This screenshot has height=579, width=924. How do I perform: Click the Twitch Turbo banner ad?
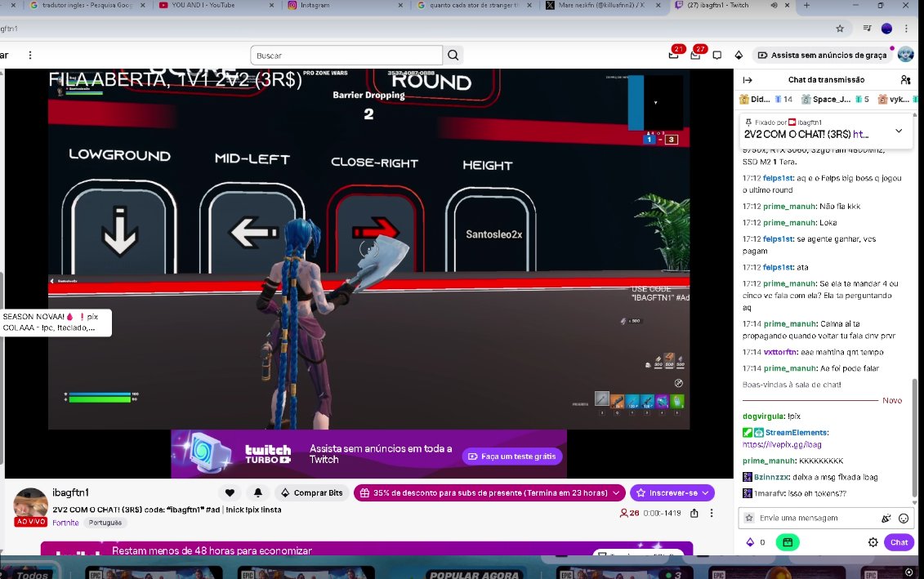click(x=369, y=453)
